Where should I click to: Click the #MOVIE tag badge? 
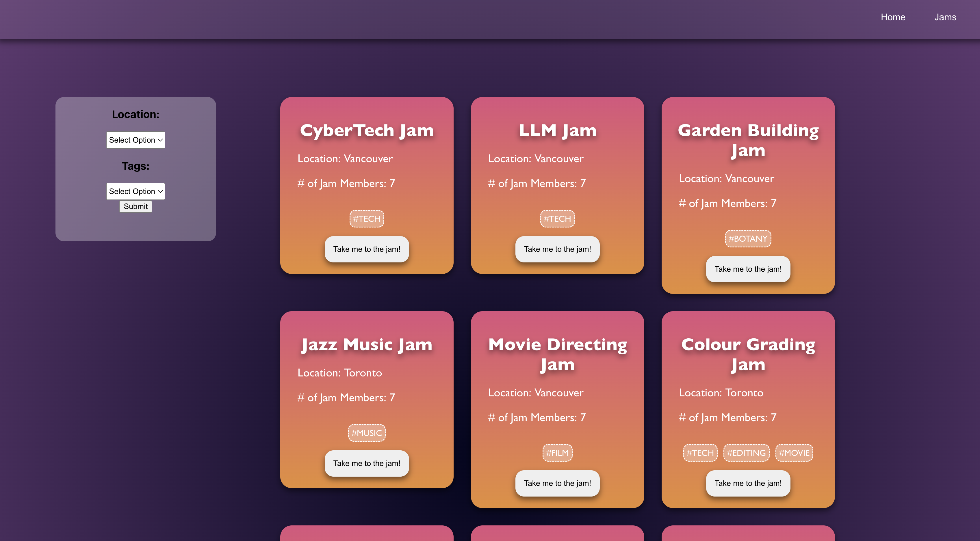794,453
